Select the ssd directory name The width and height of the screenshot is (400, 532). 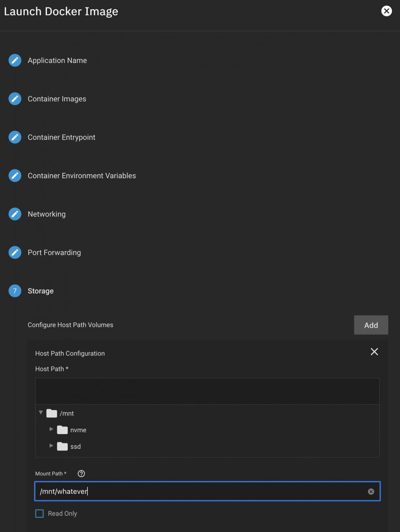[76, 446]
